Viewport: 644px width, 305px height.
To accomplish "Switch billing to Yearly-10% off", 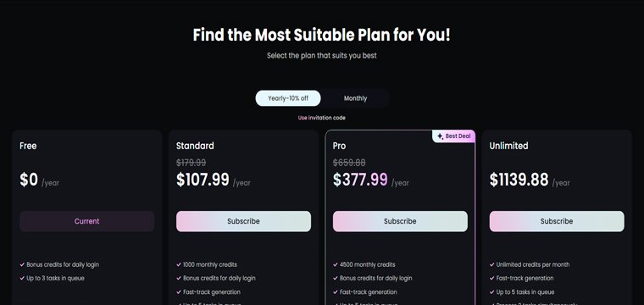I will pos(288,98).
